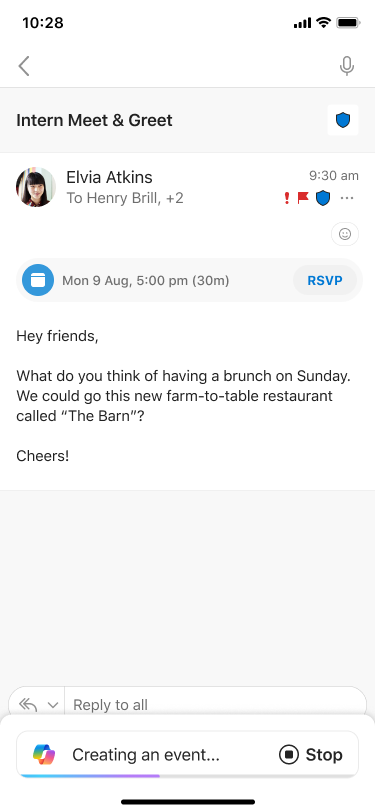This screenshot has width=375, height=812.
Task: Expand the reply type dropdown chevron
Action: [x=52, y=705]
